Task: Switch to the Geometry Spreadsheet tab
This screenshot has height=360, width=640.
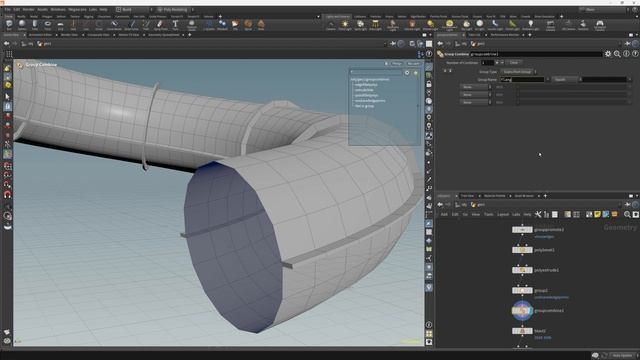Action: 164,35
